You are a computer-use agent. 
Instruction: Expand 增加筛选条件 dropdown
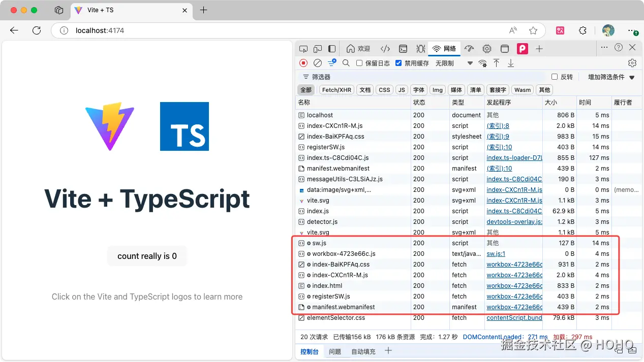pos(611,77)
